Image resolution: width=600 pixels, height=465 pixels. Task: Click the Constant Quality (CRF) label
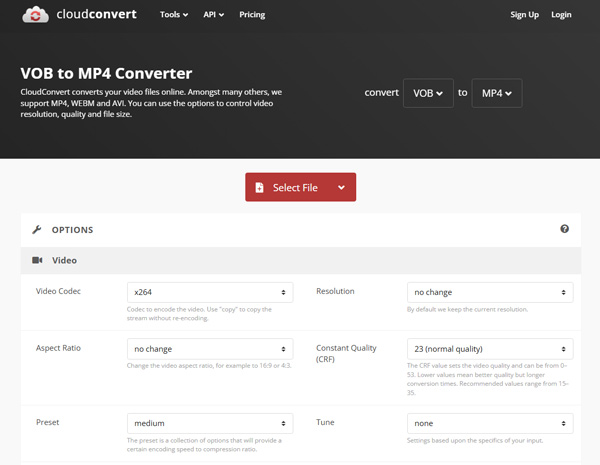coord(346,353)
